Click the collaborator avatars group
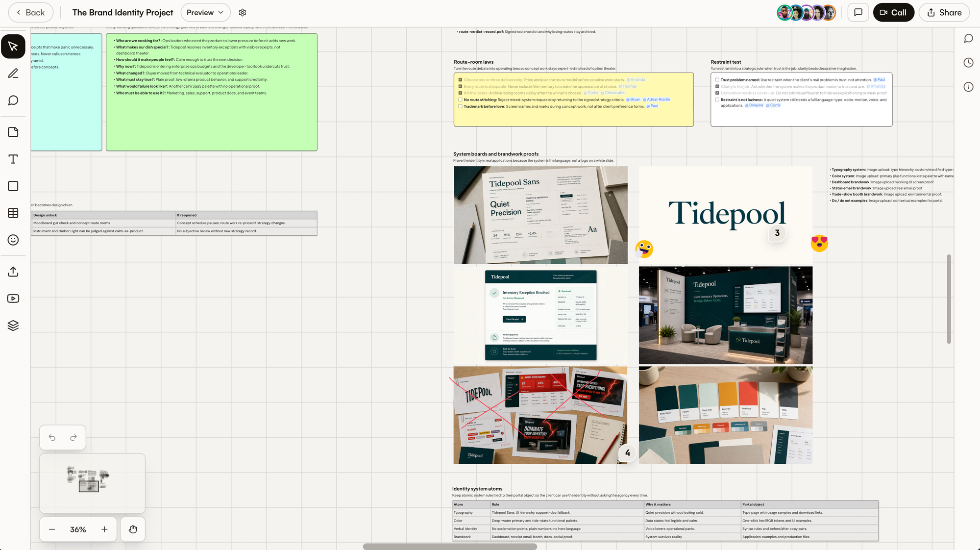980x550 pixels. point(806,13)
